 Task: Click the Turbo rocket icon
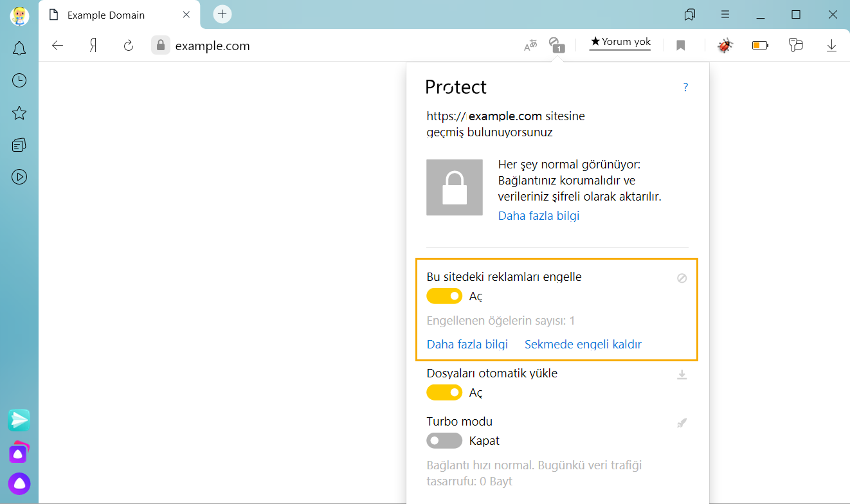coord(682,423)
